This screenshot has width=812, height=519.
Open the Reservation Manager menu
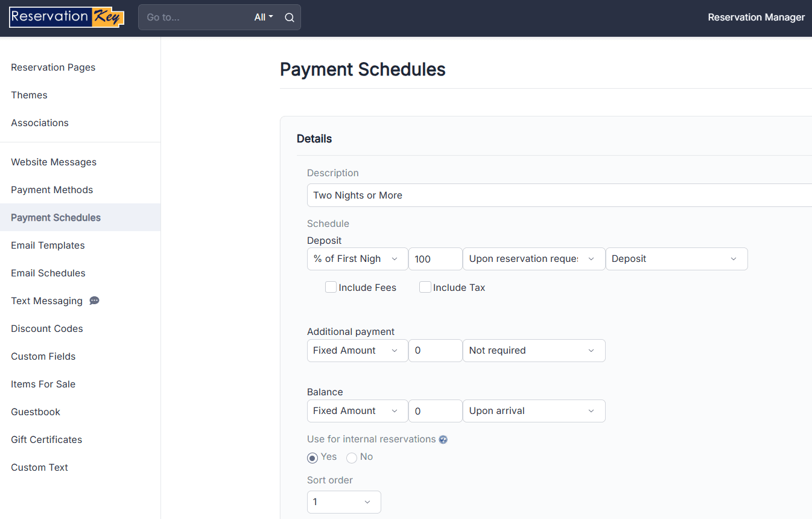[x=756, y=17]
